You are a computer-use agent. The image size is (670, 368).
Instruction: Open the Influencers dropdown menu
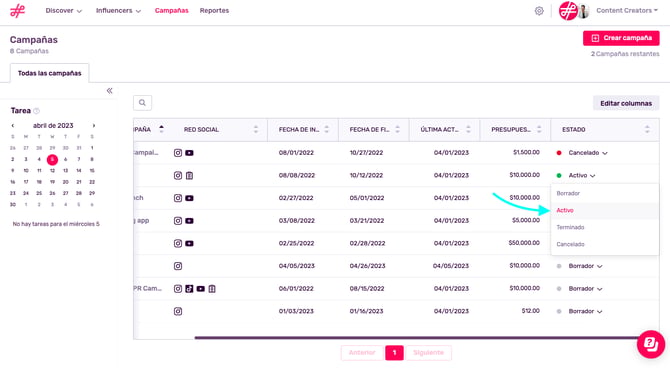click(118, 11)
